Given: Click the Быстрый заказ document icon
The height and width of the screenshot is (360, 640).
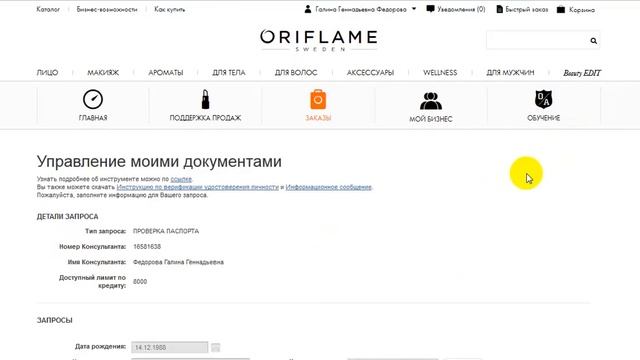Looking at the screenshot, I should pos(499,9).
